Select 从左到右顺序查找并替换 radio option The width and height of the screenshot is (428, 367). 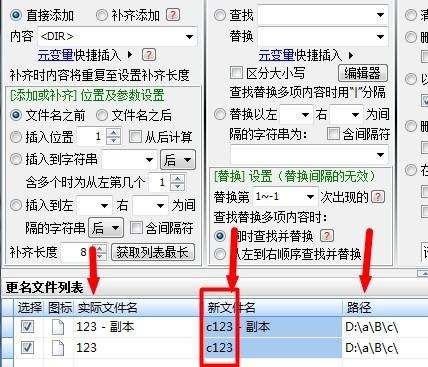220,254
